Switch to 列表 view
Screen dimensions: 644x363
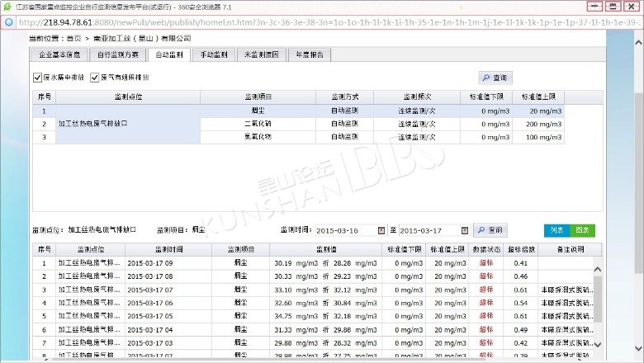coord(556,230)
